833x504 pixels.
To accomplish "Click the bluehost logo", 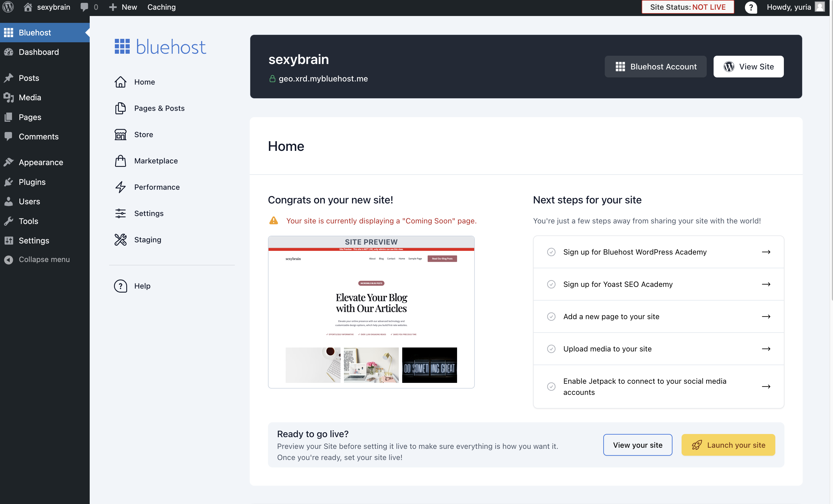I will click(x=160, y=47).
